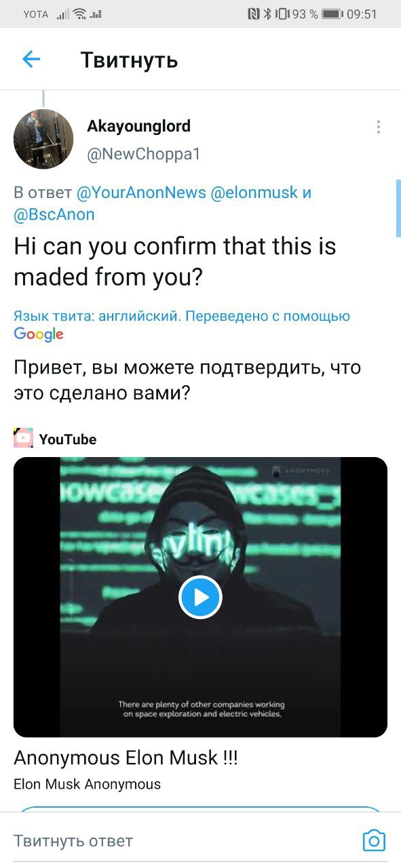This screenshot has height=868, width=401.
Task: Tap the NFC icon in status bar
Action: click(254, 14)
